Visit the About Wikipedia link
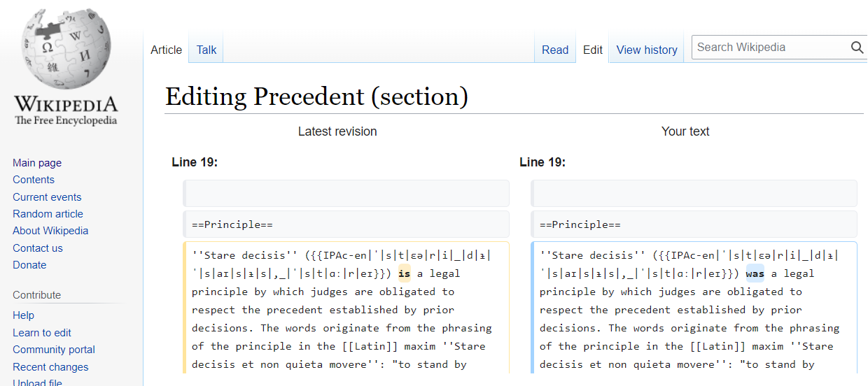The height and width of the screenshot is (386, 868). click(50, 231)
